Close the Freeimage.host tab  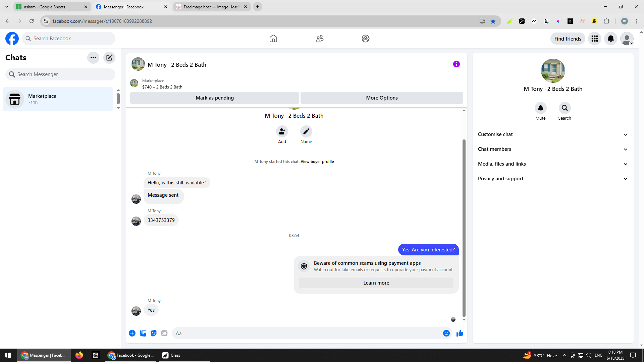click(246, 7)
